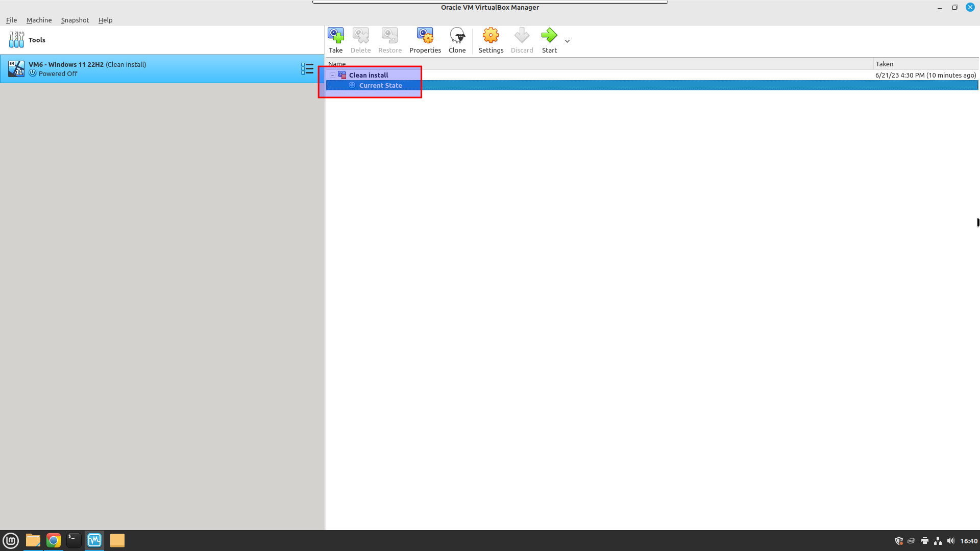Open the clock showing 16:40
The image size is (980, 551).
pyautogui.click(x=969, y=541)
